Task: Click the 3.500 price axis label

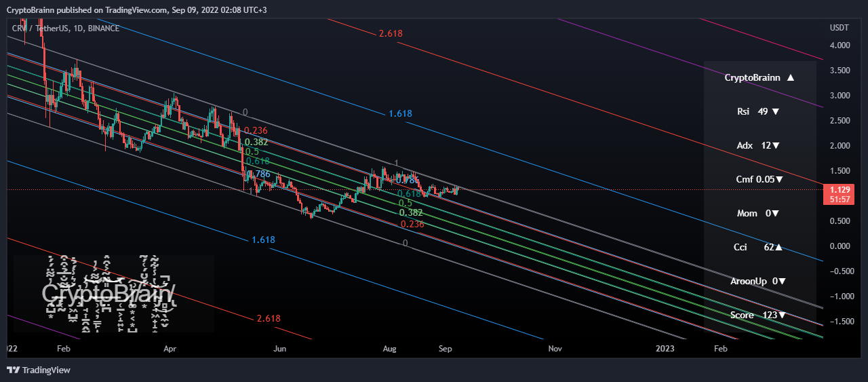Action: coord(840,71)
